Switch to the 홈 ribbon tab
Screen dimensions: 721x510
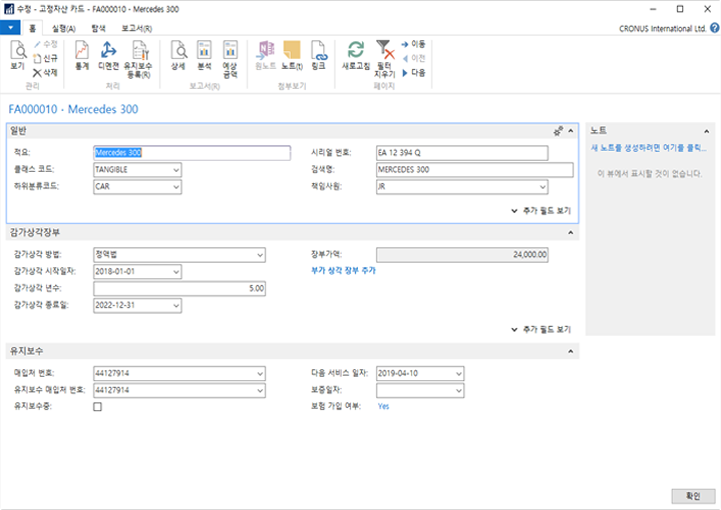pos(32,28)
